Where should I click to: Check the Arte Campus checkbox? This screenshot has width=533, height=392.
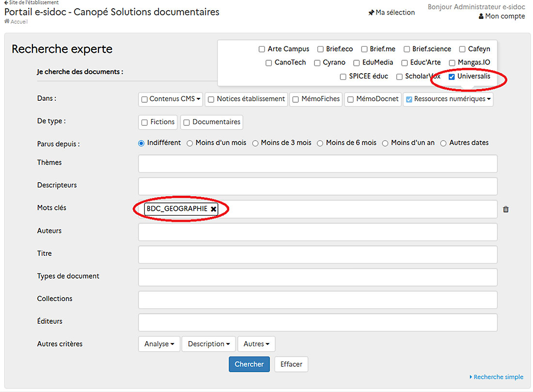262,49
